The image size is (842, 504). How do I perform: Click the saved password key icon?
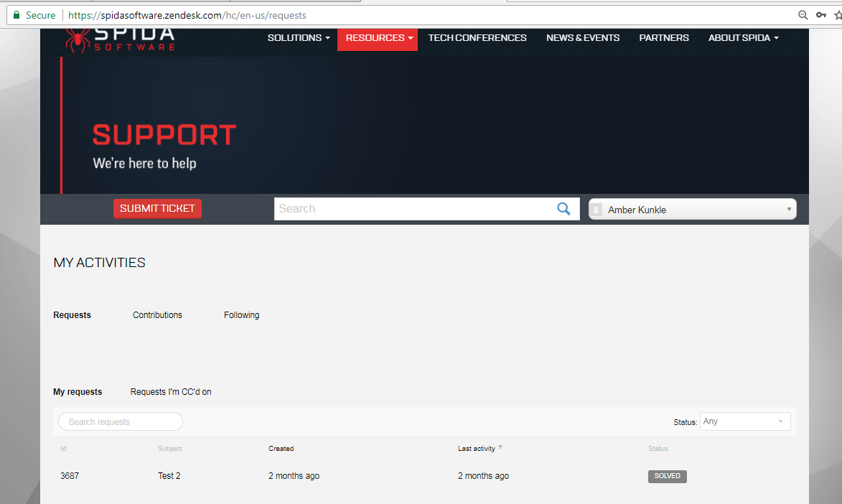coord(821,15)
